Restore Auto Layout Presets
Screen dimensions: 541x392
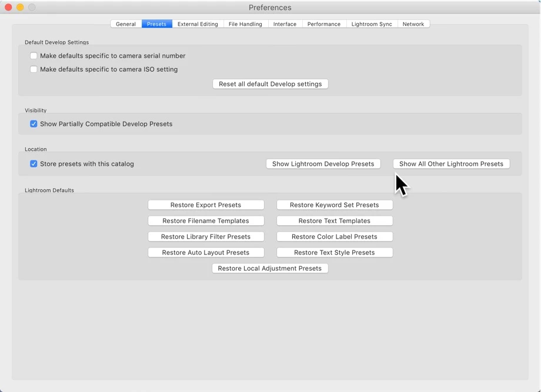pyautogui.click(x=206, y=252)
